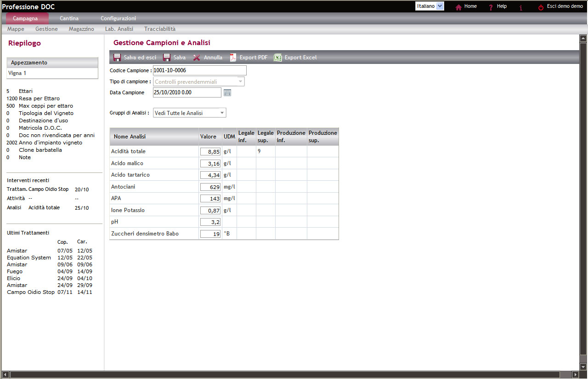The width and height of the screenshot is (588, 379).
Task: Click the Export PDF icon
Action: [x=233, y=57]
